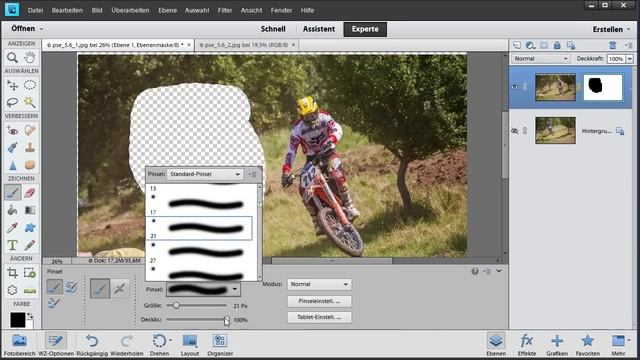Swap foreground and background colors

pyautogui.click(x=29, y=316)
